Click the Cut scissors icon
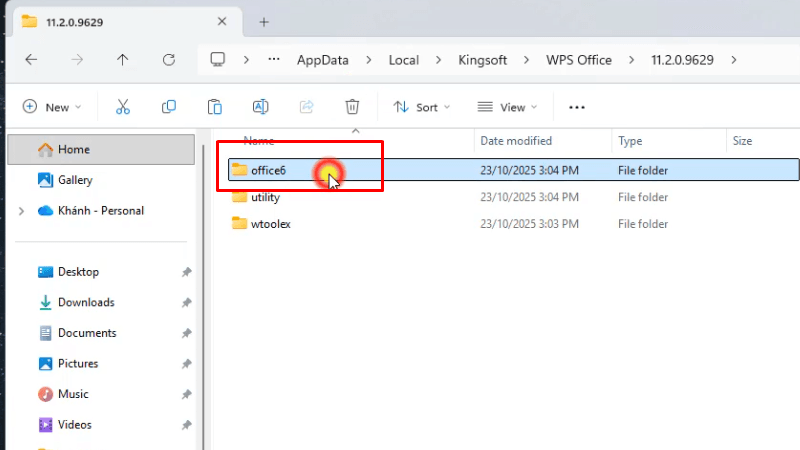The height and width of the screenshot is (450, 800). pos(123,107)
